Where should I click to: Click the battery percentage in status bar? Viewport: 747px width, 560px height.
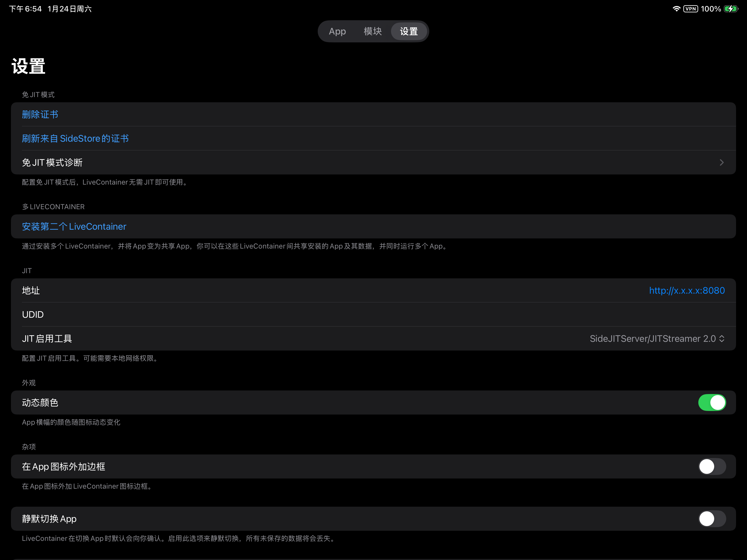coord(711,9)
